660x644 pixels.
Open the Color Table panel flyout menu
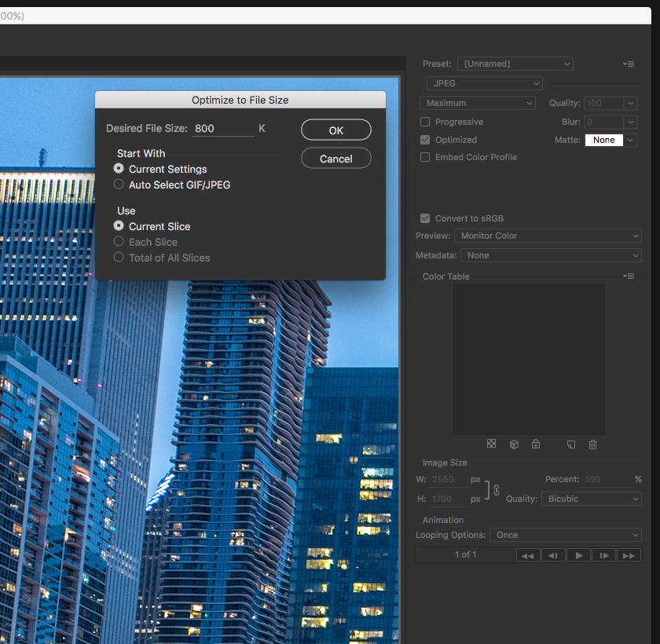[628, 276]
